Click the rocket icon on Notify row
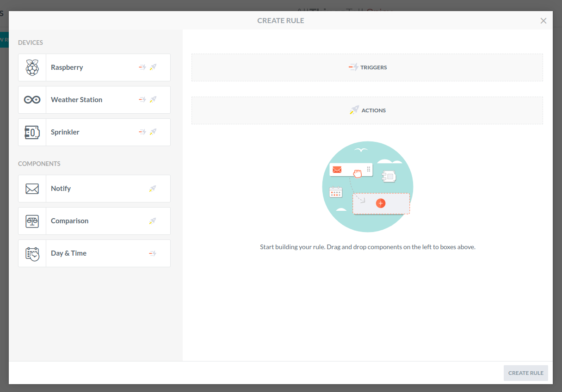The height and width of the screenshot is (392, 562). (153, 189)
